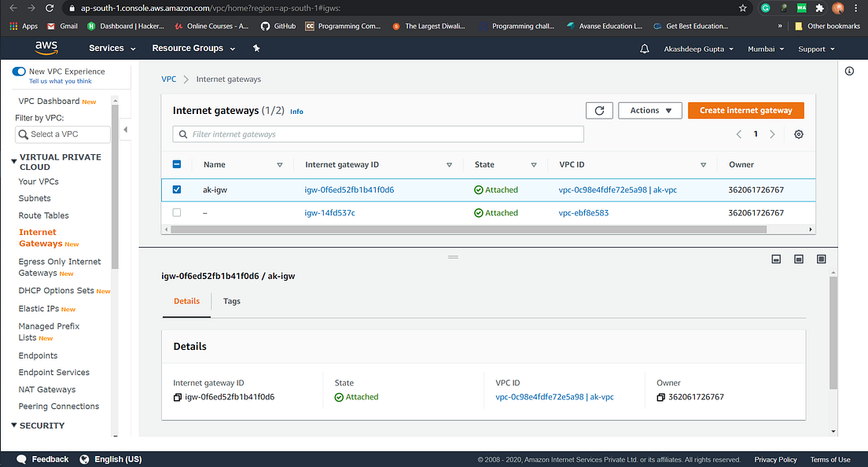Open the Actions dropdown
868x467 pixels.
649,110
